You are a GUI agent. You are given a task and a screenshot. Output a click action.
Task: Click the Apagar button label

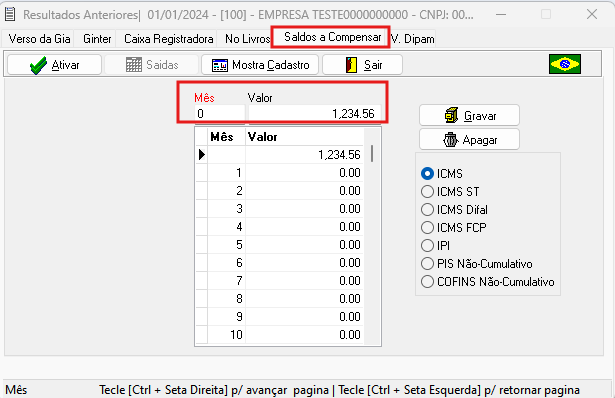point(480,140)
